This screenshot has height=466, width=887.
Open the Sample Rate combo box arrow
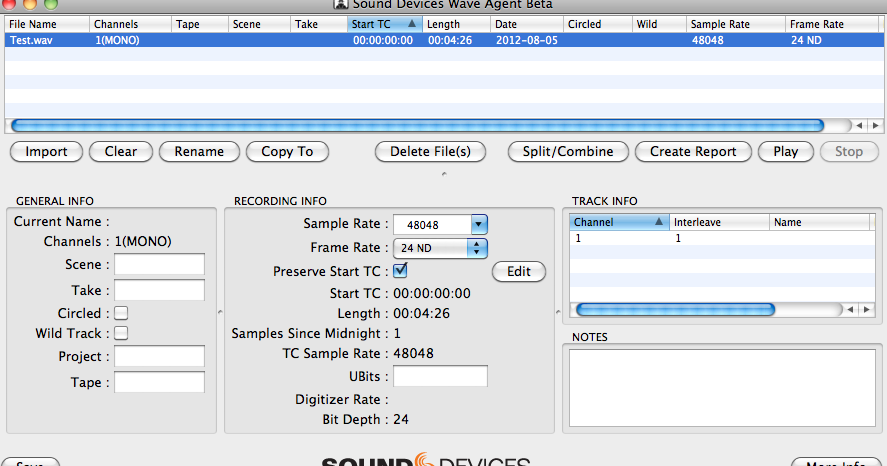pyautogui.click(x=479, y=225)
